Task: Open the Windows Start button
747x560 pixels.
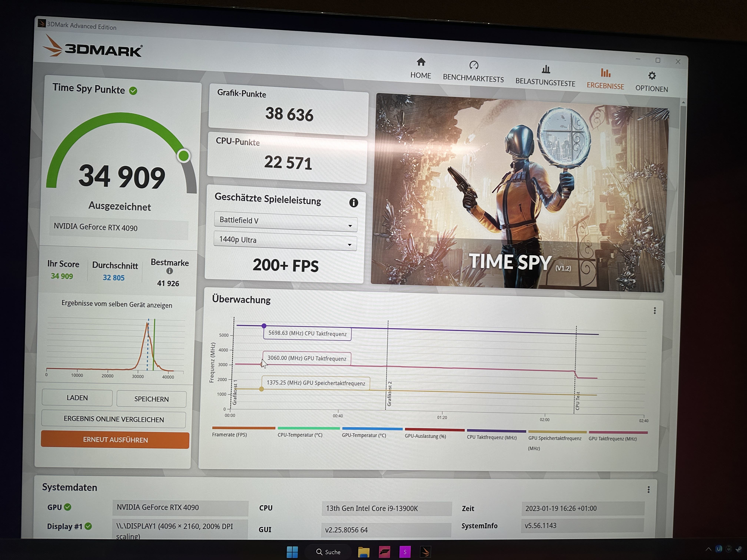Action: (292, 552)
